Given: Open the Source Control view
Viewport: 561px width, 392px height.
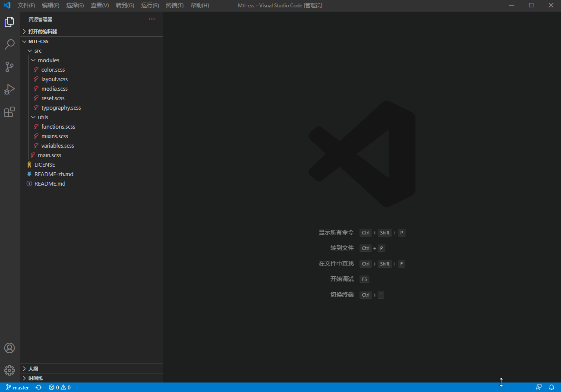Looking at the screenshot, I should [9, 67].
